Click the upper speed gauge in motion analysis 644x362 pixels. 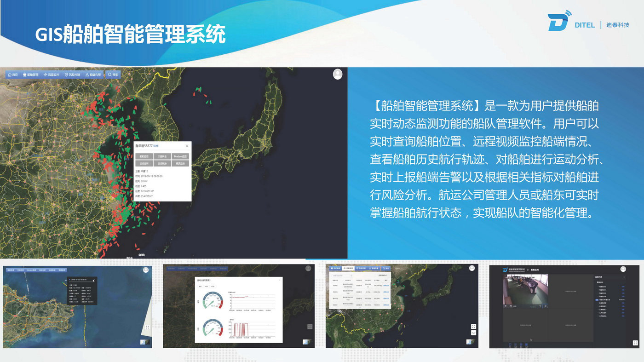213,301
